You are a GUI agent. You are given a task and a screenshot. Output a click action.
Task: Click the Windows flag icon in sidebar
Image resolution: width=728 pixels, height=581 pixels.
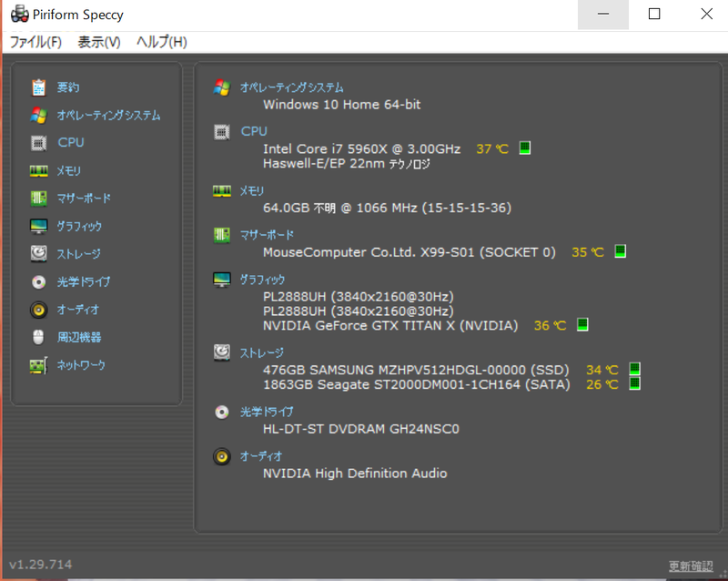click(x=38, y=116)
